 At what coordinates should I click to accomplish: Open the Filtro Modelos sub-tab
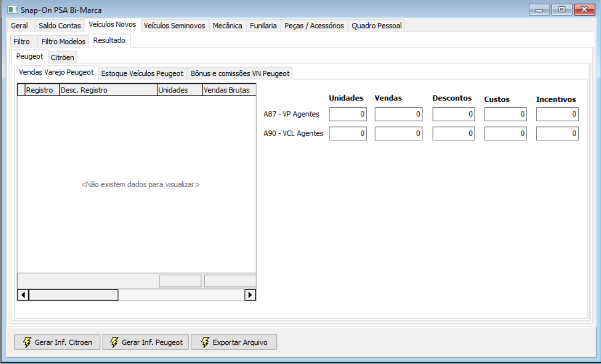(63, 41)
